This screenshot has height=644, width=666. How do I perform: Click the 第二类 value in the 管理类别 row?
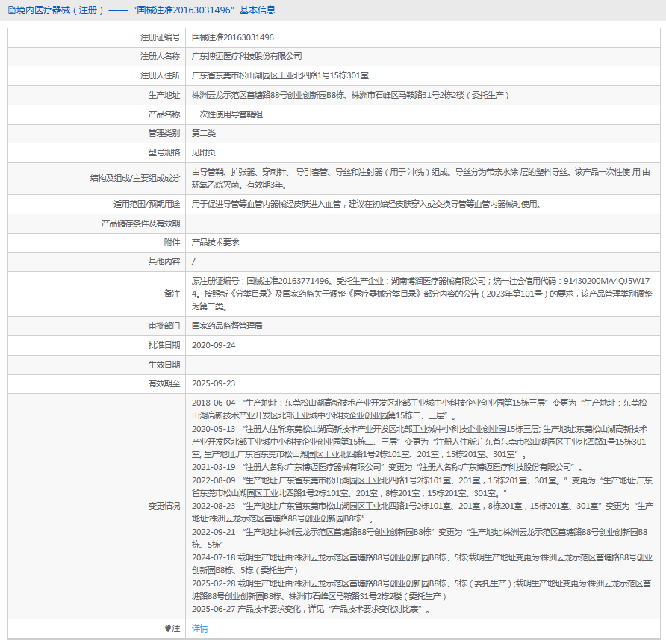(203, 134)
